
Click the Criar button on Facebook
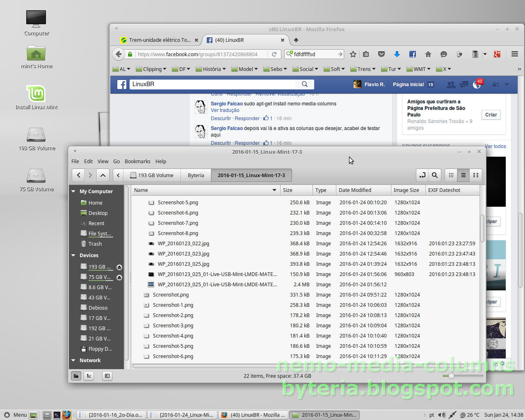pyautogui.click(x=491, y=115)
